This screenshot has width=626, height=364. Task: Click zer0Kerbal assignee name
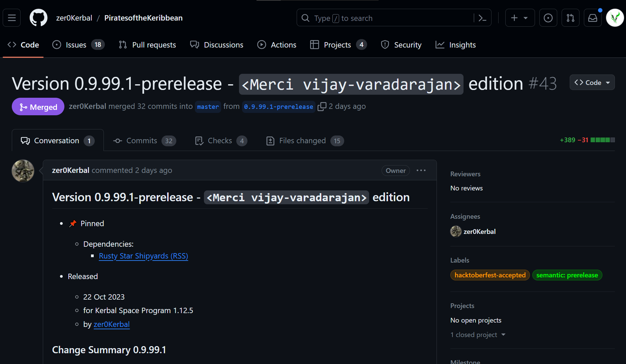[x=479, y=232]
